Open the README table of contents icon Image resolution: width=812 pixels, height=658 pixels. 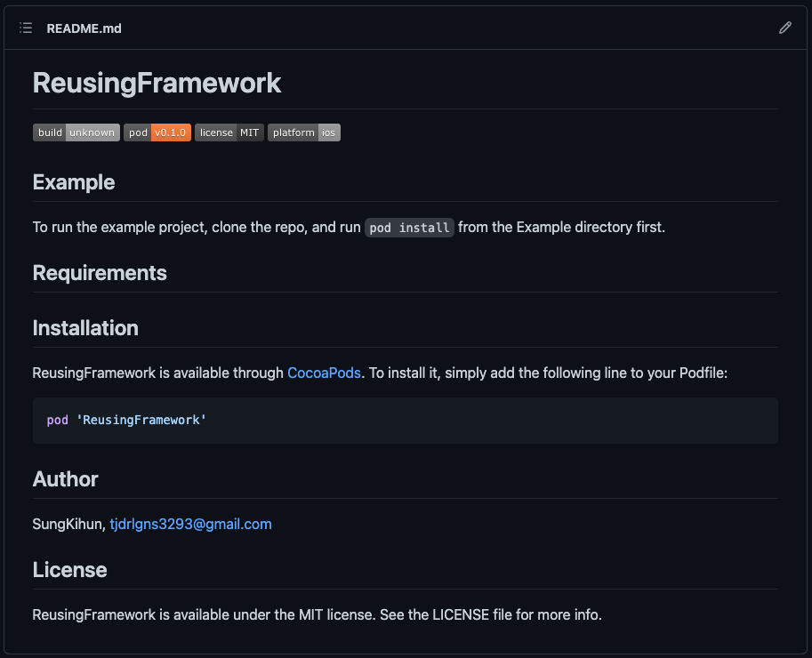coord(26,28)
